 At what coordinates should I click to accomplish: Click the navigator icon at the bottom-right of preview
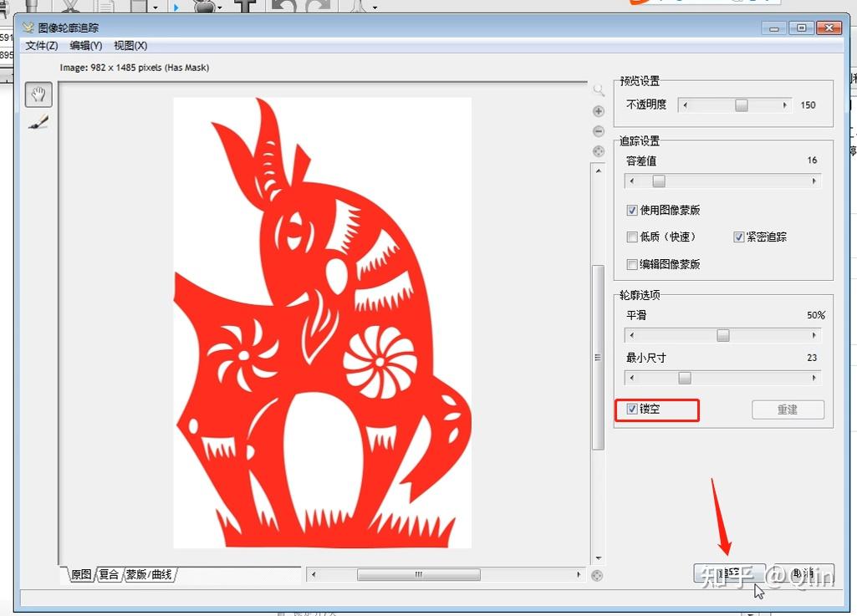click(598, 575)
